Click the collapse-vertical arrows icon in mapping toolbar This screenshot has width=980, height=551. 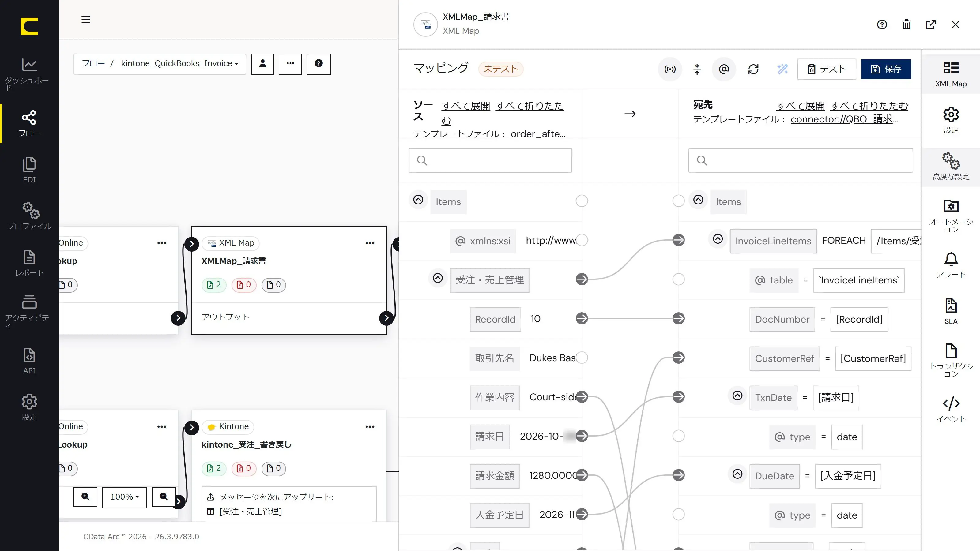697,69
